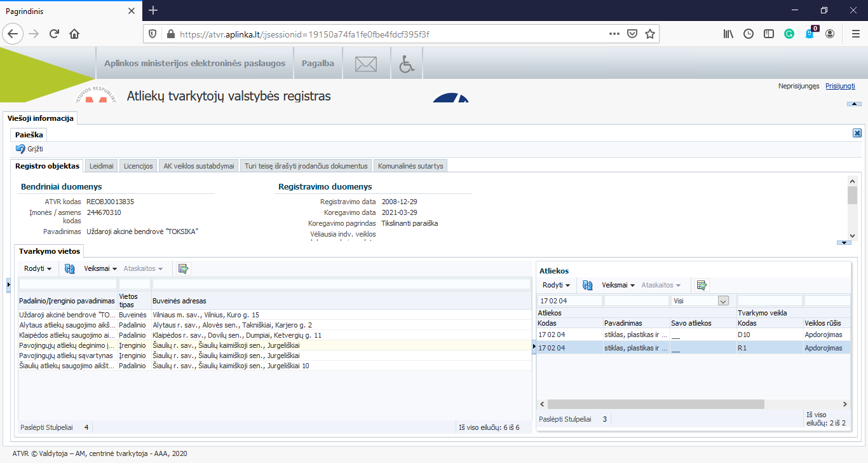The width and height of the screenshot is (868, 463).
Task: Click the Grįžti back button
Action: [29, 149]
